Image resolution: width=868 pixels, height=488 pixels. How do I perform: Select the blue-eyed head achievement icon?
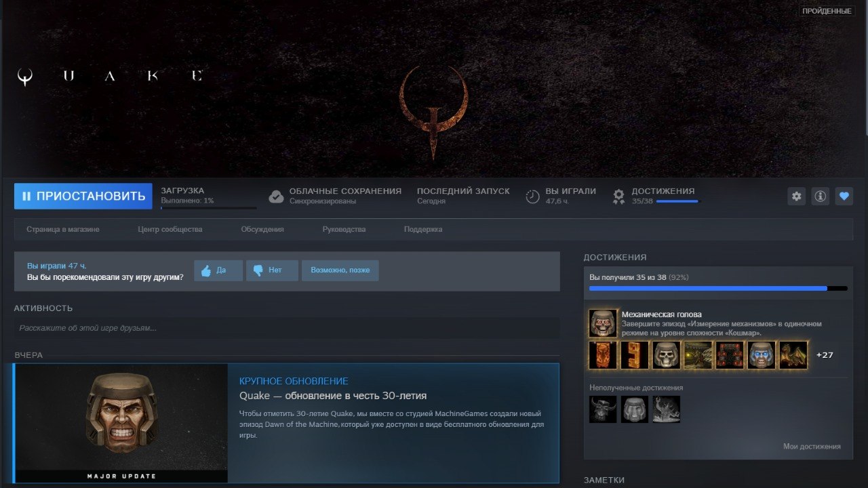(x=762, y=354)
